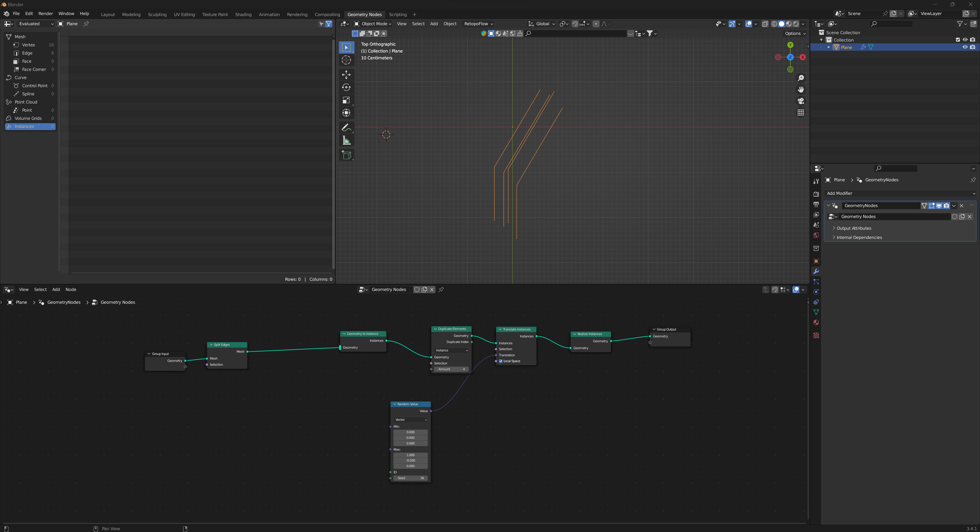Open the Texture properties tab

coord(816,335)
